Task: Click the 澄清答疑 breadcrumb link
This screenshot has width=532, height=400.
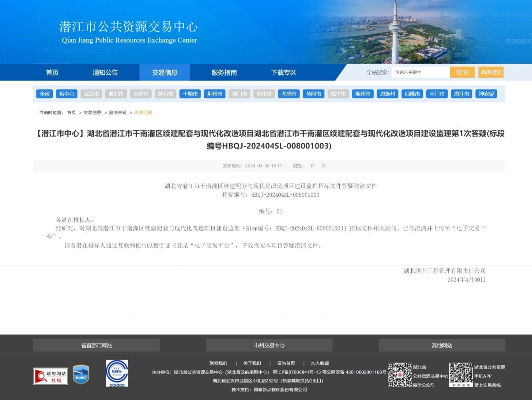Action: pyautogui.click(x=118, y=112)
